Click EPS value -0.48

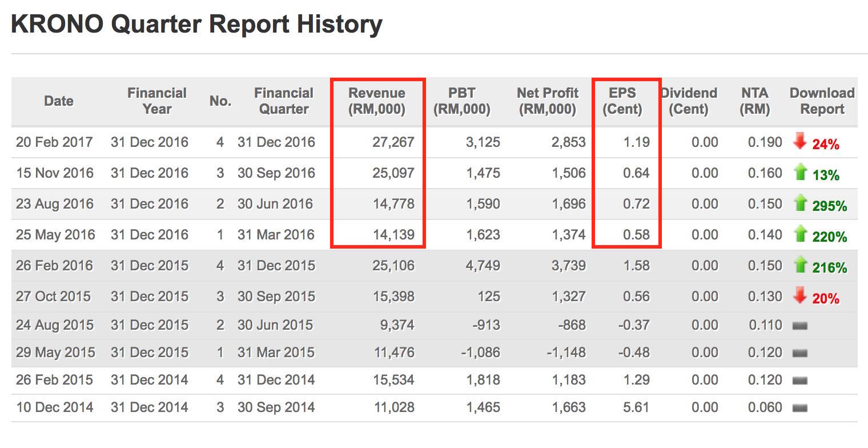tap(634, 353)
